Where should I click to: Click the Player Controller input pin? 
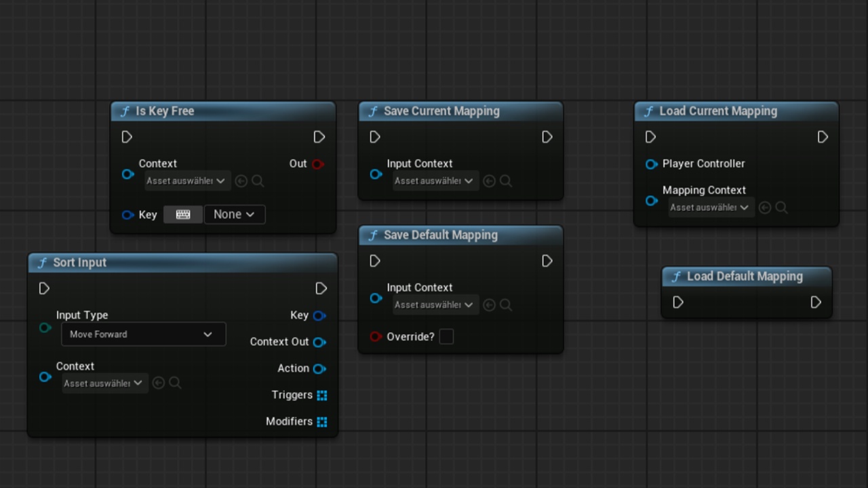652,163
